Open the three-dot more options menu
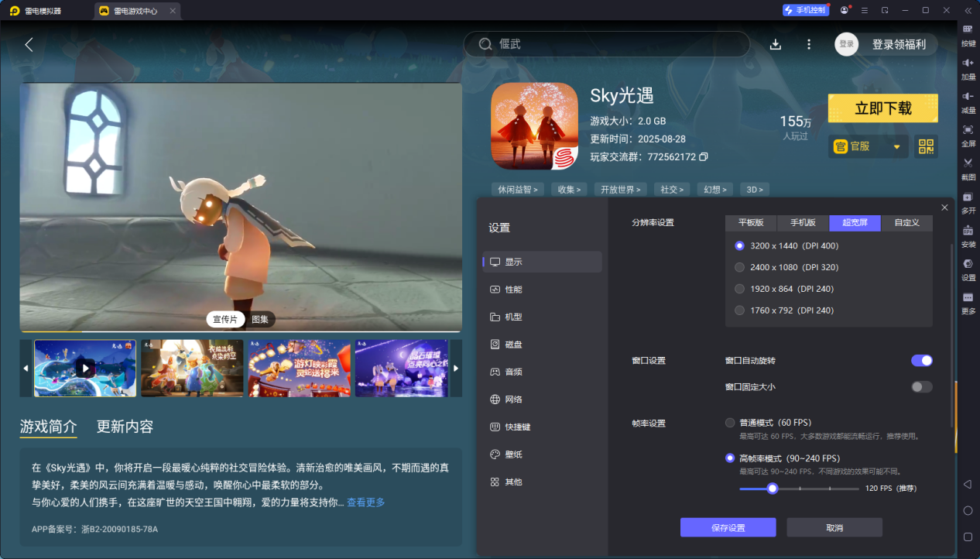This screenshot has height=559, width=980. 809,45
